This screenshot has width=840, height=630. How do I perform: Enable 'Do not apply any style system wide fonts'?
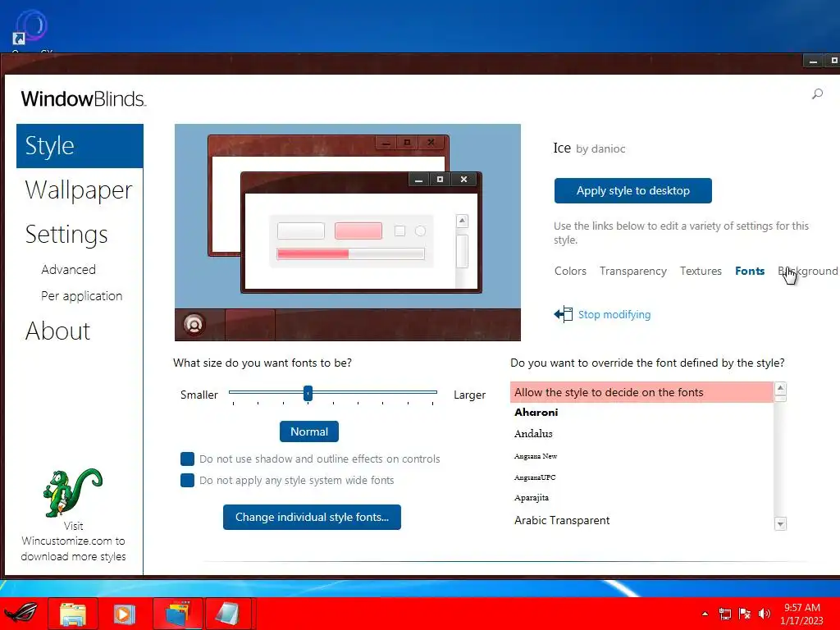pos(187,480)
